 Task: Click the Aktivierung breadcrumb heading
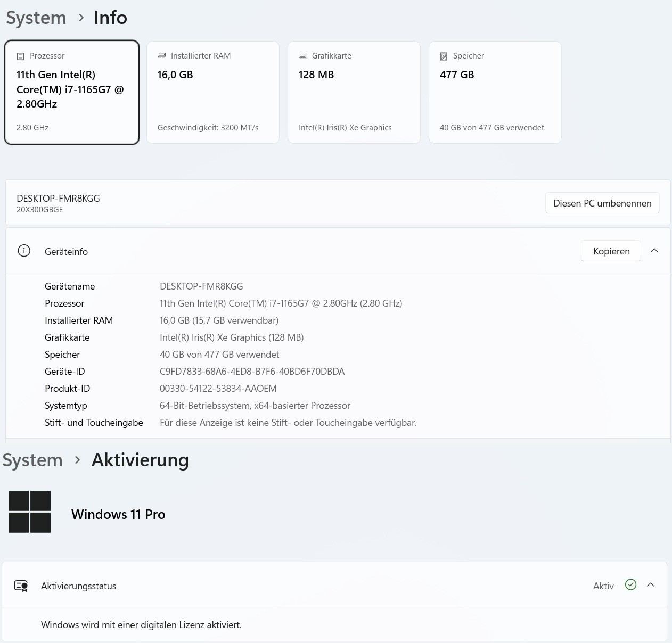coord(140,460)
